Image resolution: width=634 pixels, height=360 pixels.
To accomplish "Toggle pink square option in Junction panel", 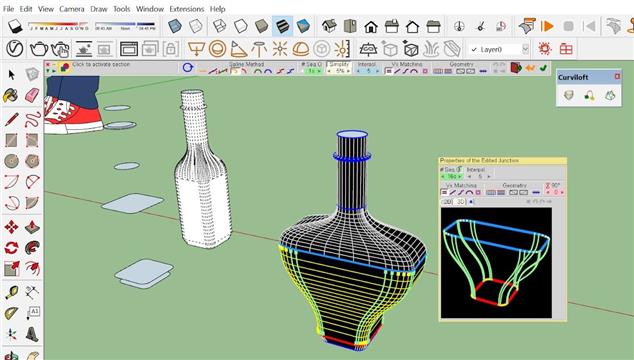I will tap(478, 193).
